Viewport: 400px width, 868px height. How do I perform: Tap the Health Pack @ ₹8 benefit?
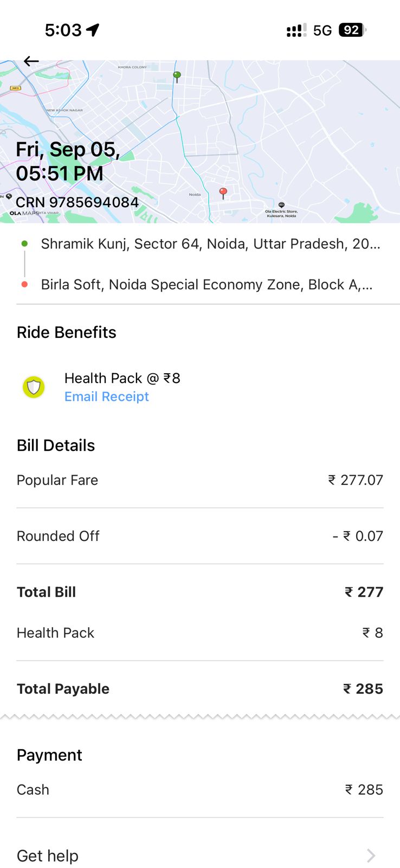pos(122,378)
